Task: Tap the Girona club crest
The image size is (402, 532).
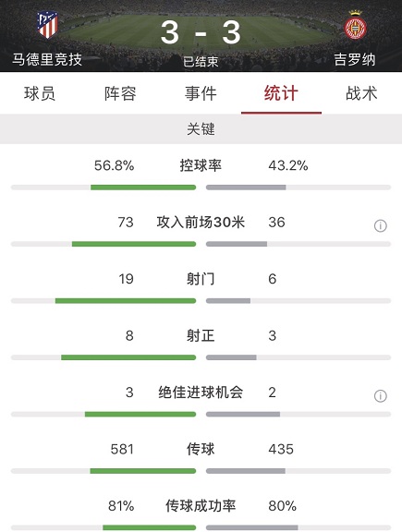Action: 355,25
